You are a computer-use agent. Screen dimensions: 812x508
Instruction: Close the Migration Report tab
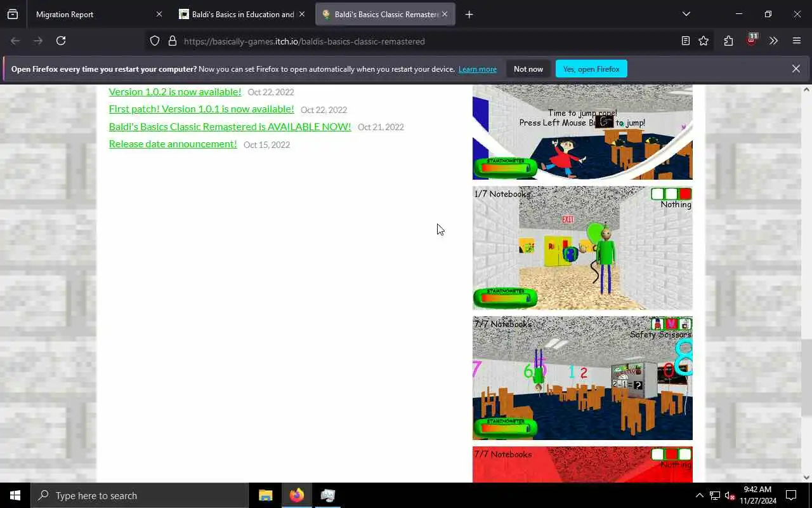[x=159, y=14]
